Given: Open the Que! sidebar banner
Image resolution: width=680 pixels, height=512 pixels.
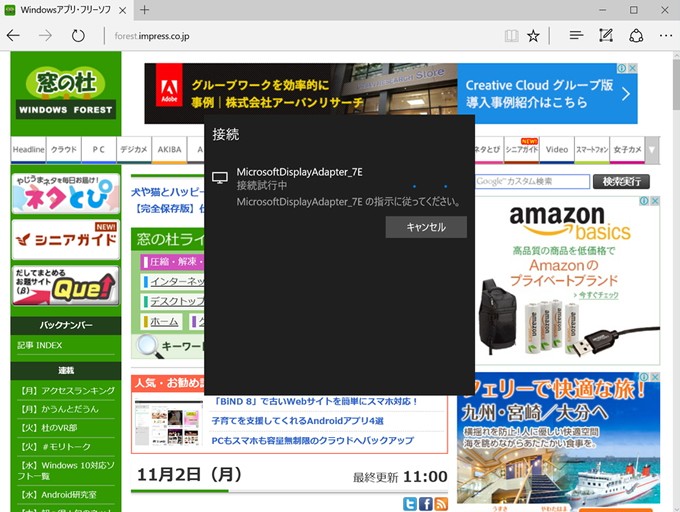Looking at the screenshot, I should tap(65, 286).
